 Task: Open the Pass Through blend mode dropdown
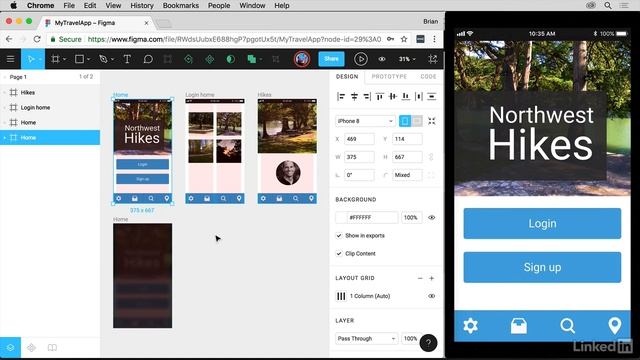pyautogui.click(x=366, y=338)
